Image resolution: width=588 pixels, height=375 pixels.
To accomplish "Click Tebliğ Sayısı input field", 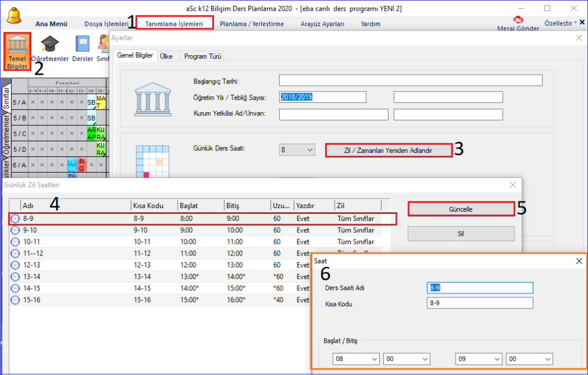I will point(448,97).
